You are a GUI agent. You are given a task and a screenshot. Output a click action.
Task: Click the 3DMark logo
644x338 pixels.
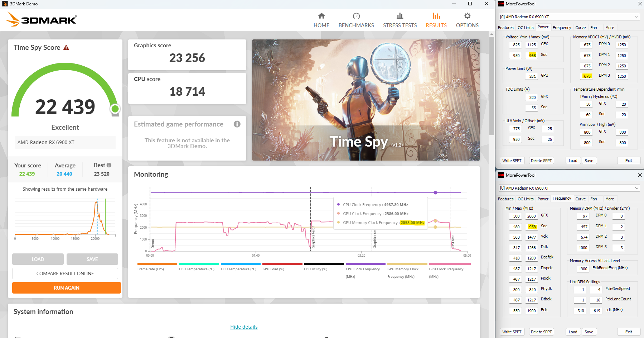[40, 20]
